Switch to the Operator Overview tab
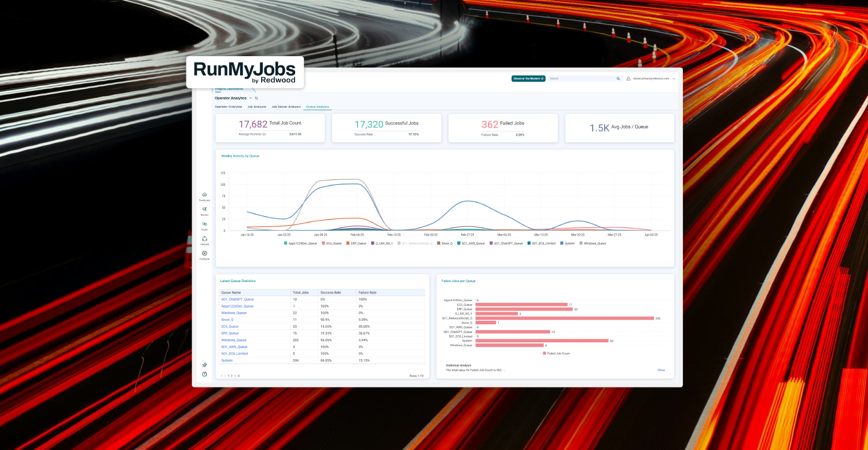Screen dimensions: 868x450 coord(228,107)
